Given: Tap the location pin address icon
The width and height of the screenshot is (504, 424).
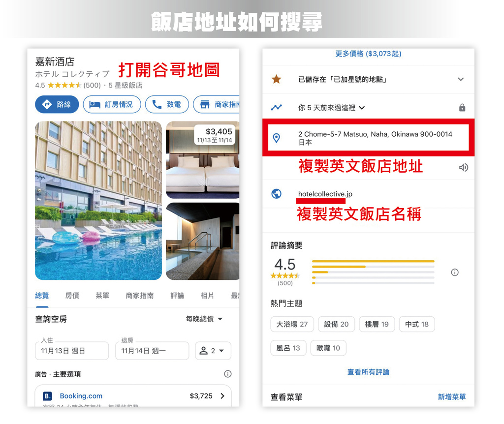Looking at the screenshot, I should pos(277,138).
